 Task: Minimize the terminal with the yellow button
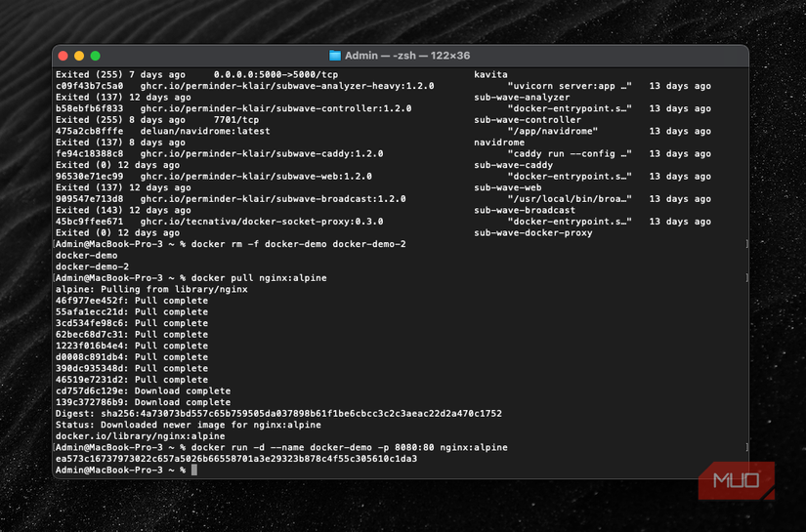click(x=79, y=56)
